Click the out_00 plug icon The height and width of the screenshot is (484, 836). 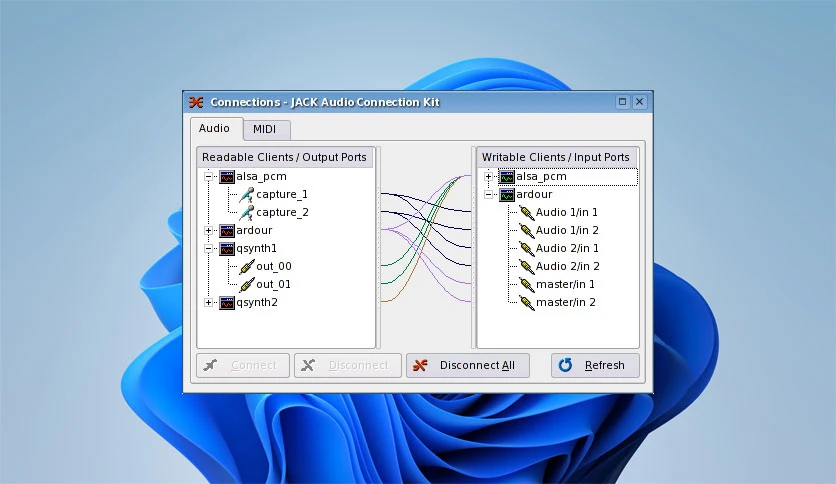tap(247, 267)
